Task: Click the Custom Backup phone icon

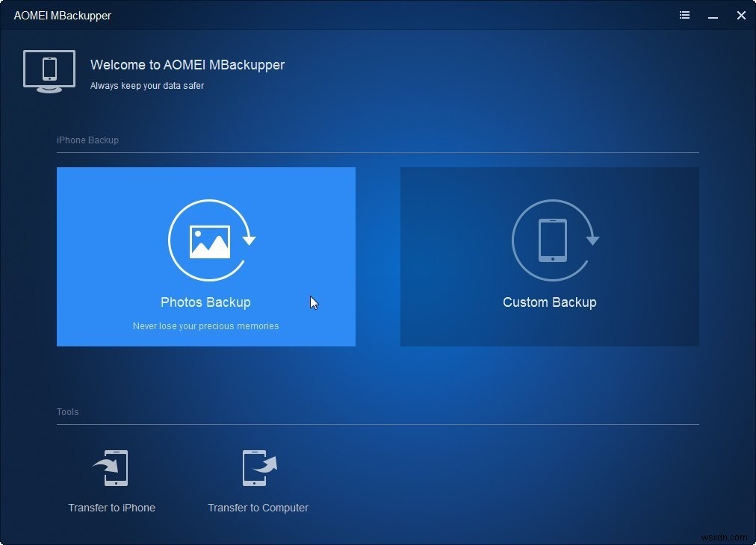Action: tap(554, 240)
